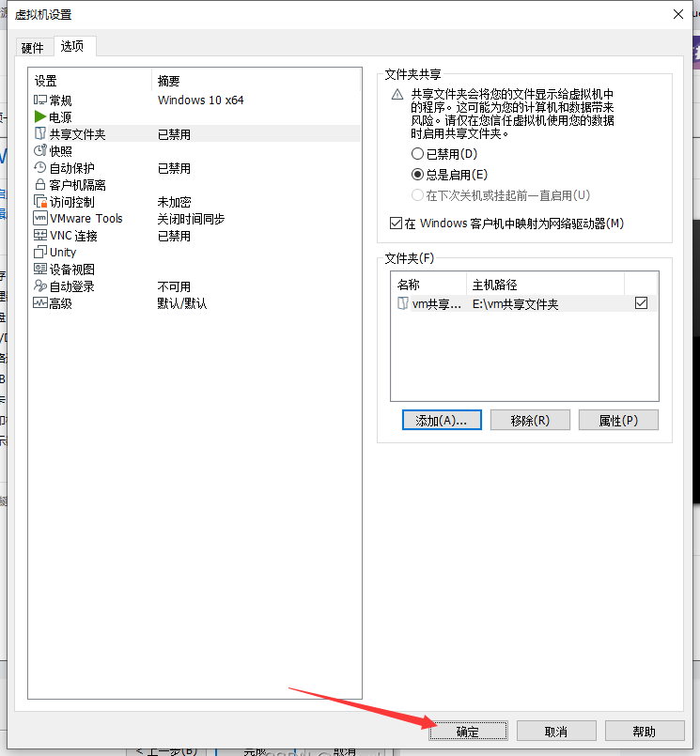The image size is (700, 756).
Task: Click the 快照 snapshot icon
Action: (40, 150)
